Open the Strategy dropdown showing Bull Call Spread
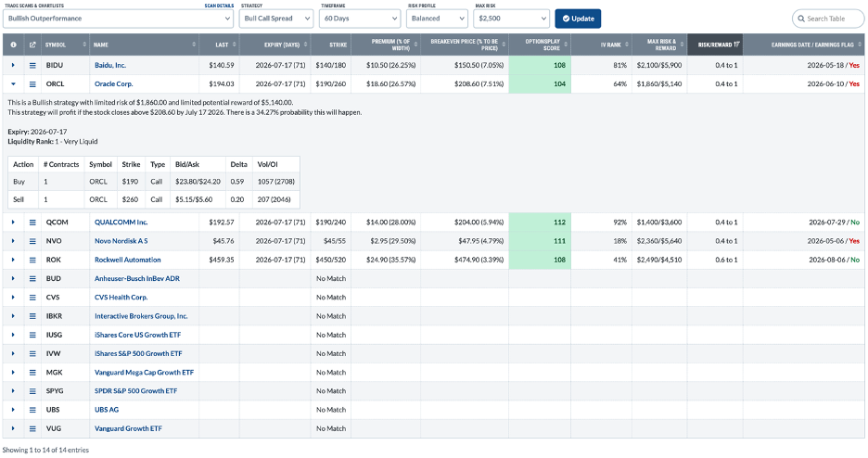This screenshot has width=868, height=458. tap(276, 19)
